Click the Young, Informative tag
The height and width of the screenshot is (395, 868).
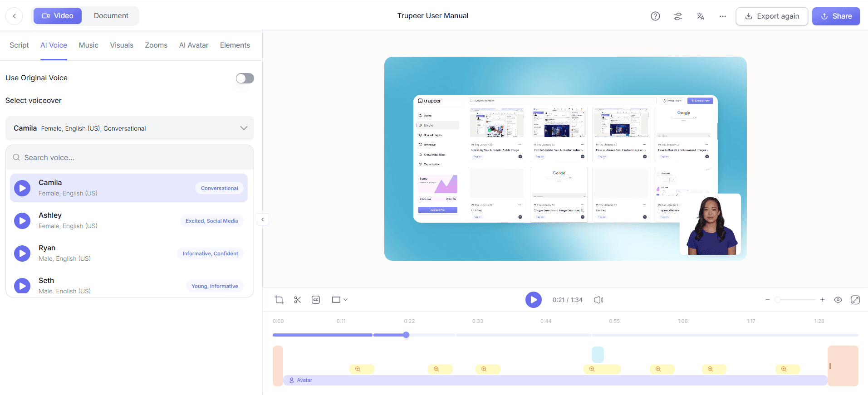pos(215,286)
